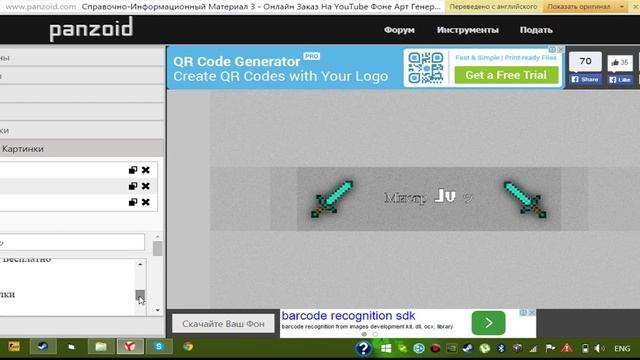Image resolution: width=640 pixels, height=360 pixels.
Task: Click the thumbs-up 35 likes counter
Action: [x=620, y=62]
